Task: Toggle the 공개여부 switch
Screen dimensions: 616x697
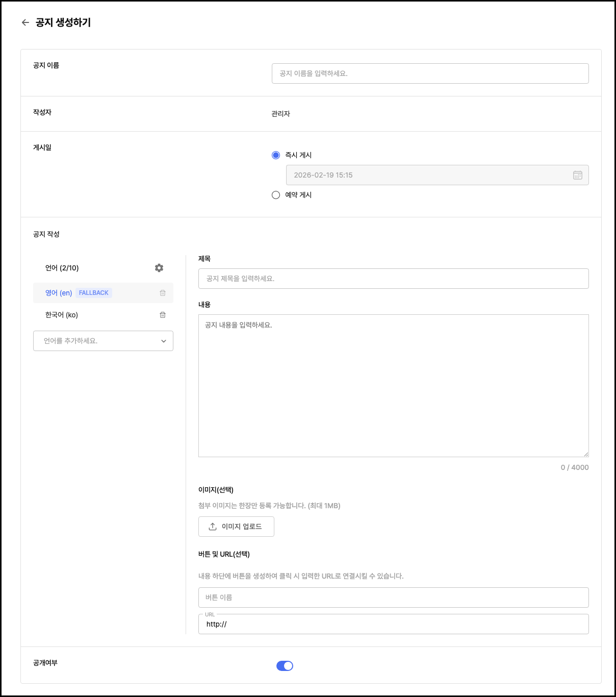Action: 285,666
